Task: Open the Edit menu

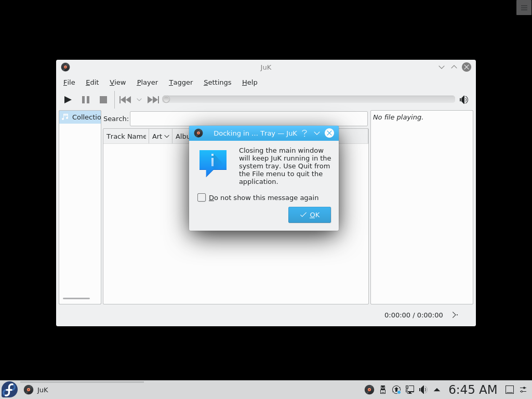Action: [92, 83]
